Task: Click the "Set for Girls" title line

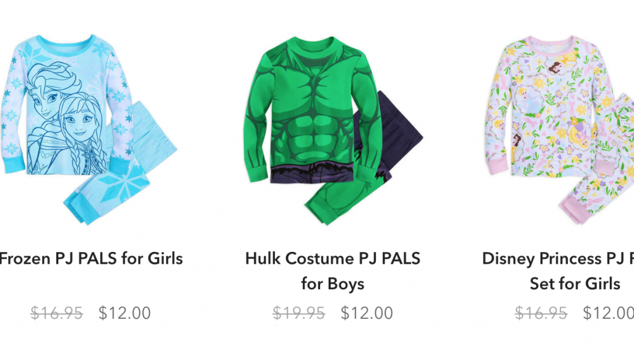Action: pyautogui.click(x=575, y=284)
